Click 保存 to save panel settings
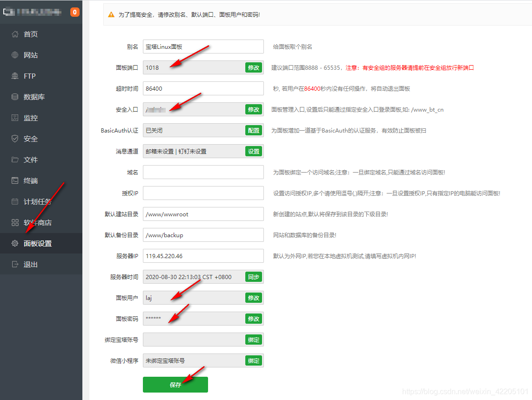 [x=175, y=385]
